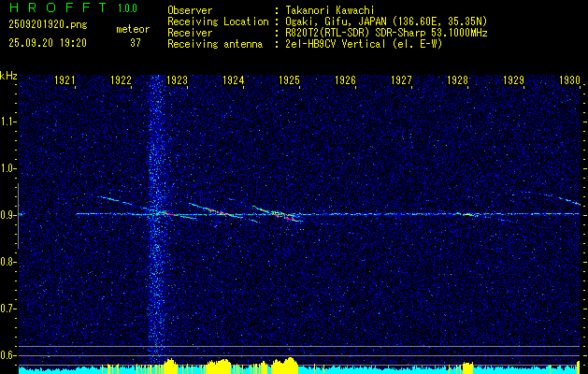588x374 pixels.
Task: Click time marker 1921
Action: [x=65, y=79]
